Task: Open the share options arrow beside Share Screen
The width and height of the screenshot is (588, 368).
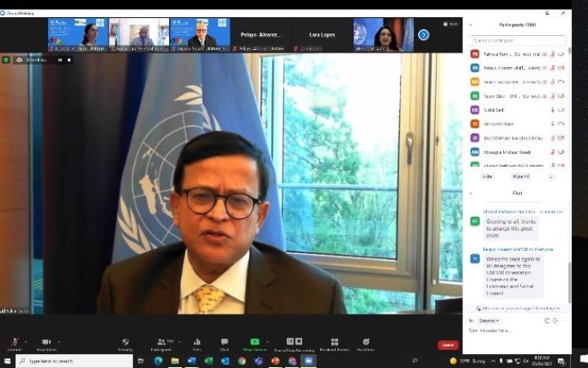Action: coord(267,342)
